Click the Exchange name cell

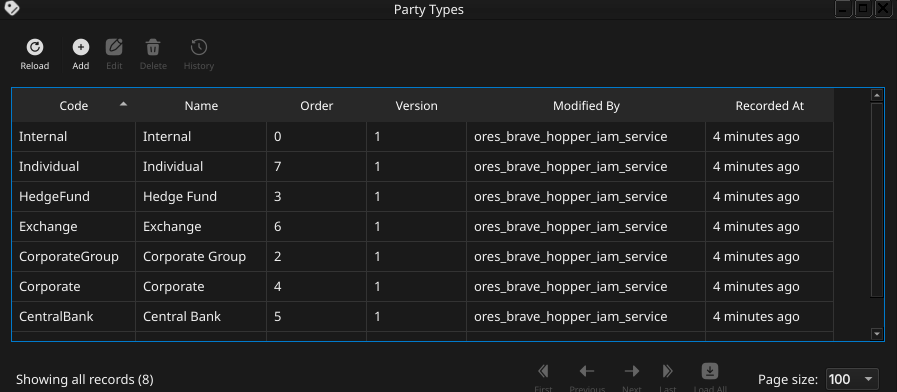(201, 227)
